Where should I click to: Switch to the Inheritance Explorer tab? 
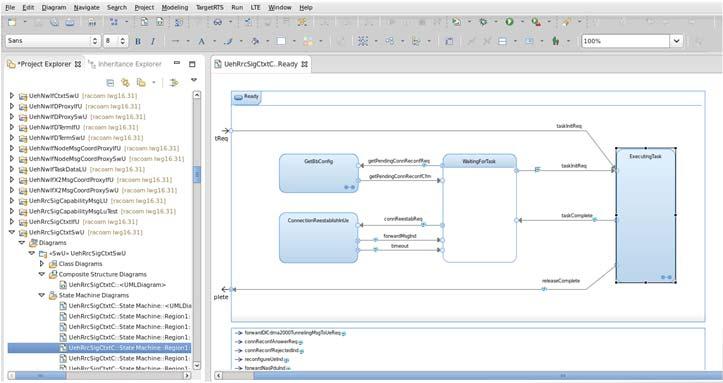click(x=125, y=64)
